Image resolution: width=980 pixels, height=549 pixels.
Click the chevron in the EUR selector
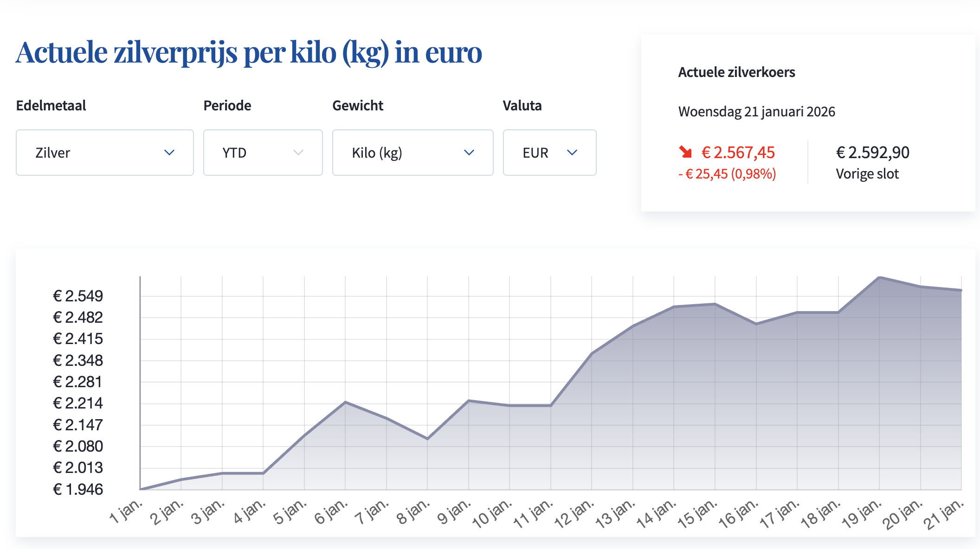(x=572, y=153)
